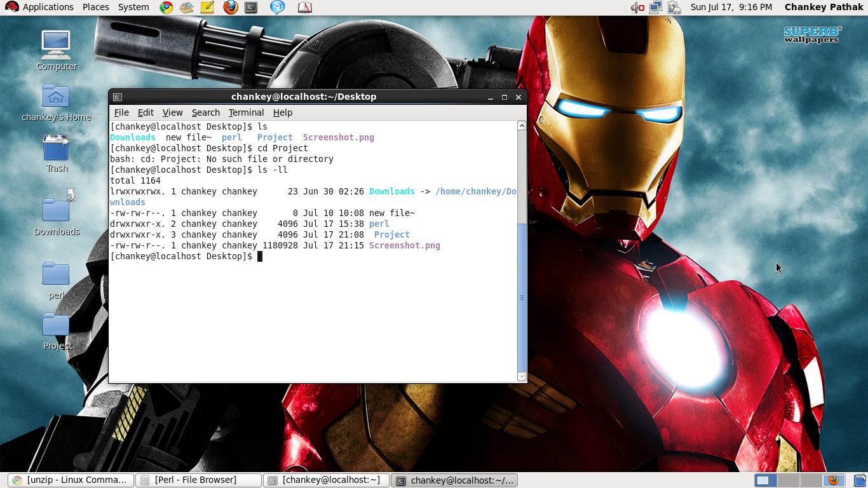Image resolution: width=868 pixels, height=488 pixels.
Task: Open the terminal File menu
Action: [x=121, y=112]
